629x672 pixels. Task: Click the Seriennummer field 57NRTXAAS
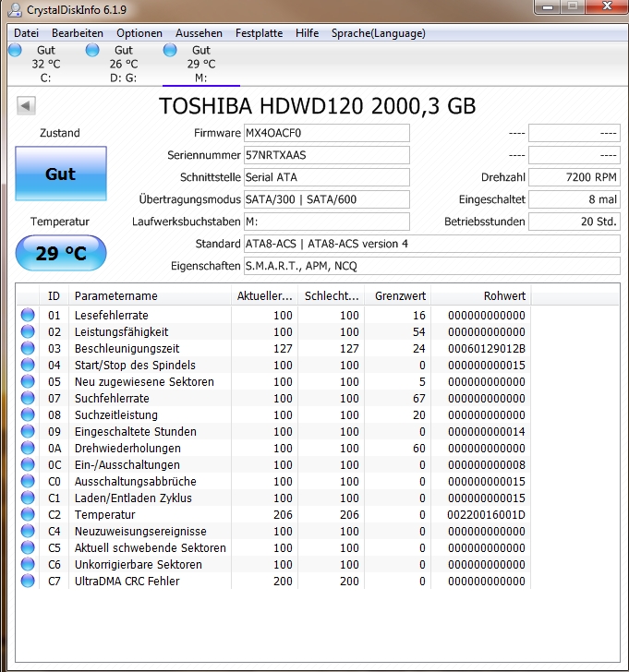point(327,155)
